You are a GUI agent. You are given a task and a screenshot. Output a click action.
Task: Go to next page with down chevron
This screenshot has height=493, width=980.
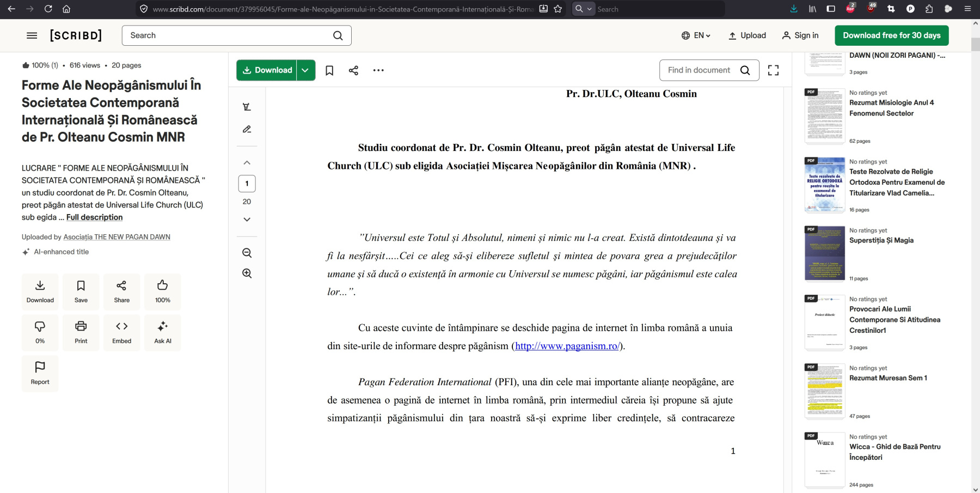click(x=247, y=220)
